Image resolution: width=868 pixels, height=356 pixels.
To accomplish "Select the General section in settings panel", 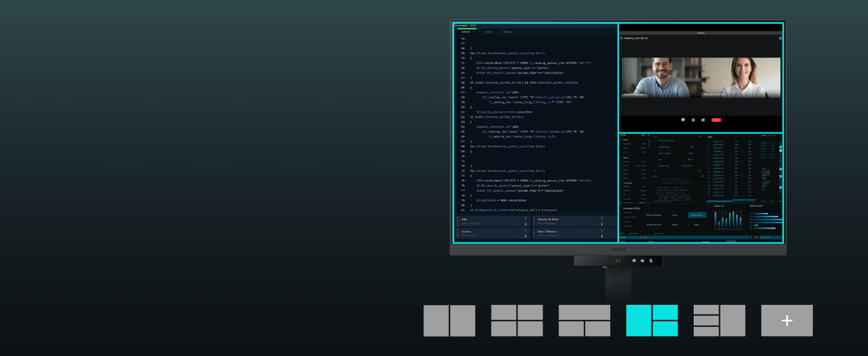I will (x=626, y=140).
